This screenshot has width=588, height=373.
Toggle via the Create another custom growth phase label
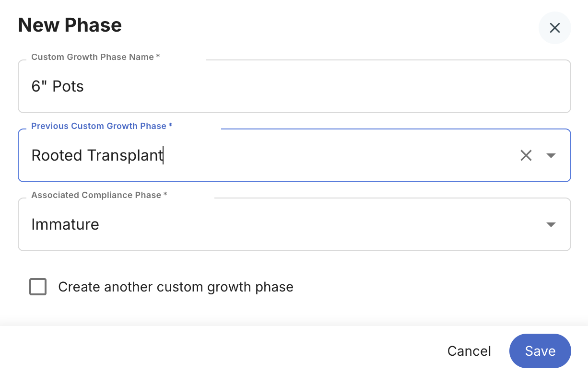[176, 287]
